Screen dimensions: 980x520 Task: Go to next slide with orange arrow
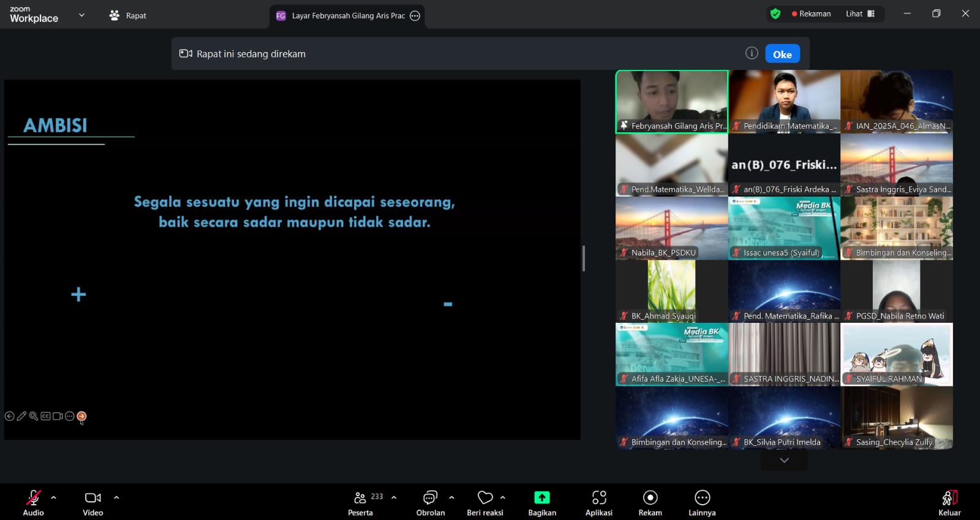pyautogui.click(x=81, y=416)
